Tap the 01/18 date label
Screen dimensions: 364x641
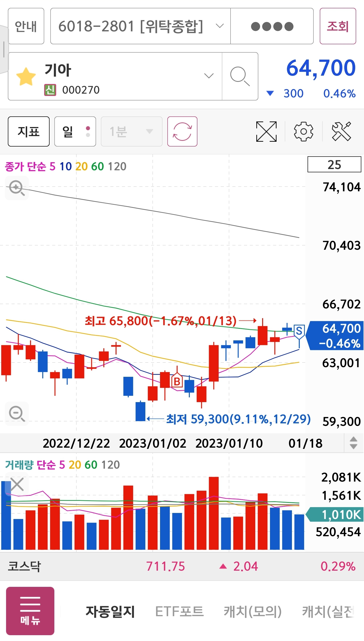(305, 443)
